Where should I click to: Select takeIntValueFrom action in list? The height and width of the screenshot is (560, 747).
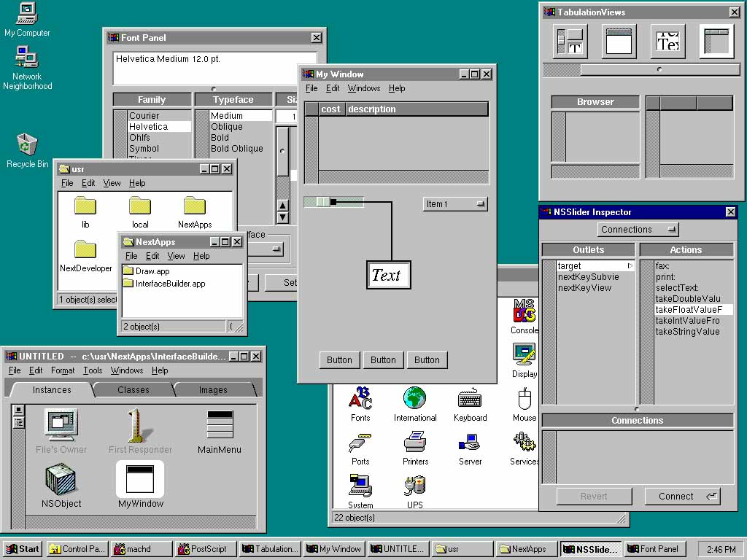coord(686,321)
